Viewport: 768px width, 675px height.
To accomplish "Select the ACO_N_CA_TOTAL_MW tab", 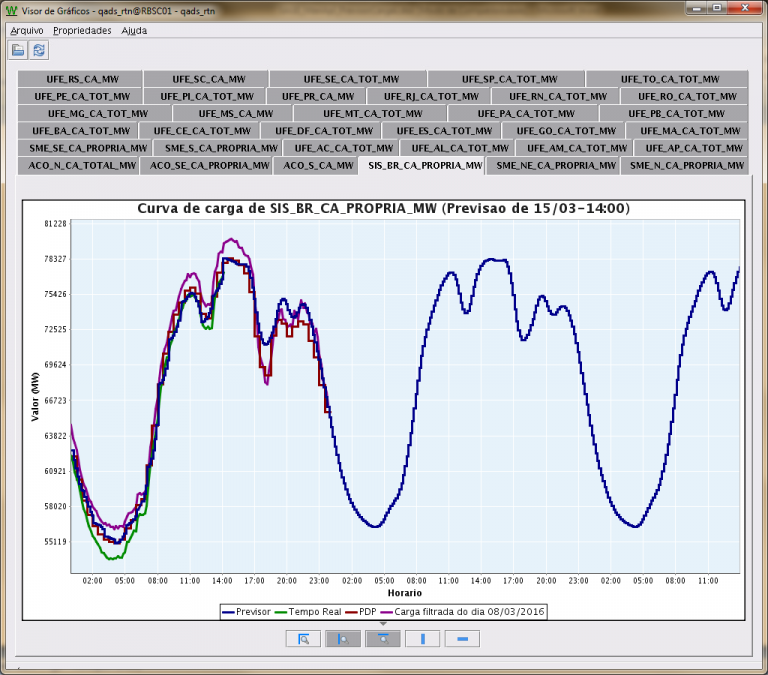I will click(x=83, y=165).
